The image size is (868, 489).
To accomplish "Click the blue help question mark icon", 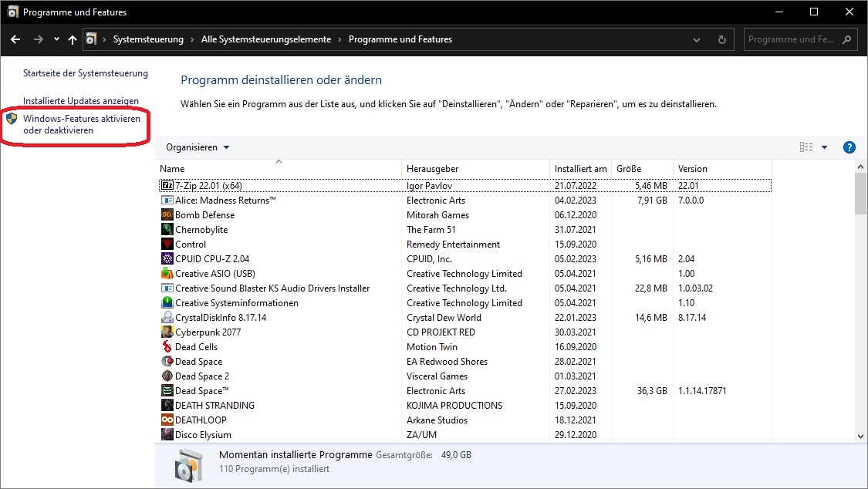I will (x=849, y=147).
